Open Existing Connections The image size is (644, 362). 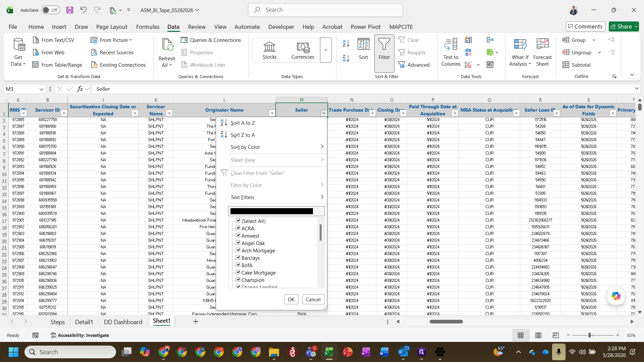coord(118,65)
